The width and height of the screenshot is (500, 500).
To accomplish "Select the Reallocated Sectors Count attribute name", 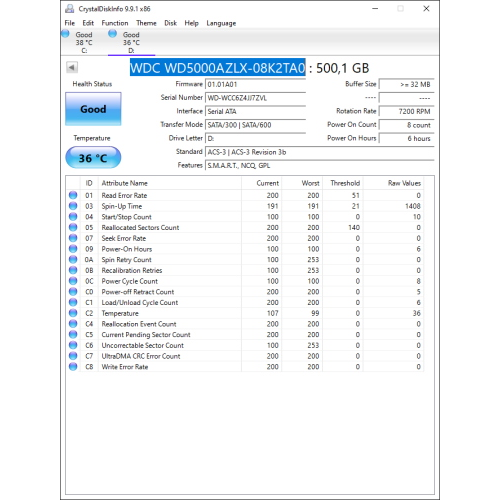I will [x=140, y=228].
